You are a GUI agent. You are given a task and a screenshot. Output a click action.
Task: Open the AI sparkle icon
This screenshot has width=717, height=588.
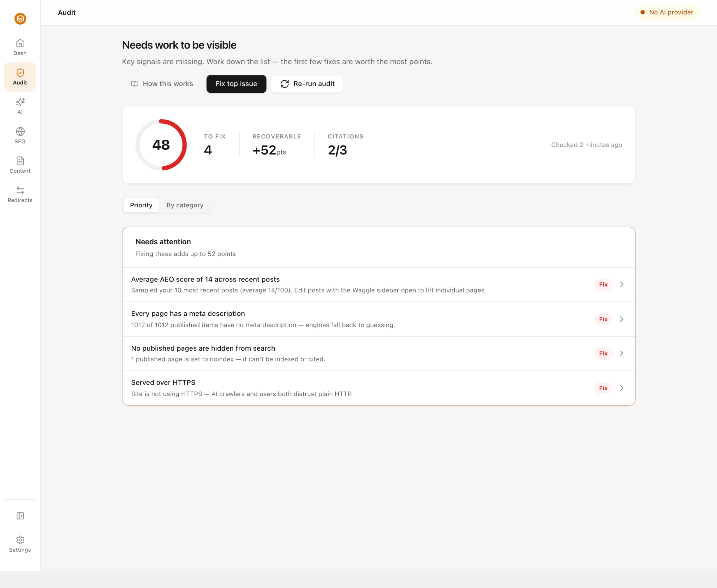pos(20,102)
